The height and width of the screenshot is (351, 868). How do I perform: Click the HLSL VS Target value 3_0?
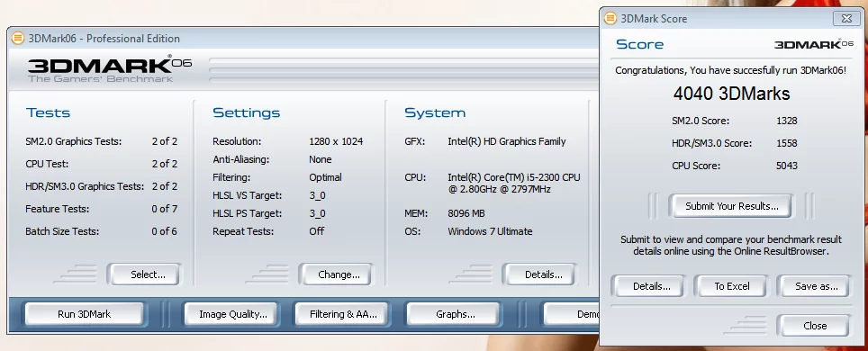(x=317, y=195)
